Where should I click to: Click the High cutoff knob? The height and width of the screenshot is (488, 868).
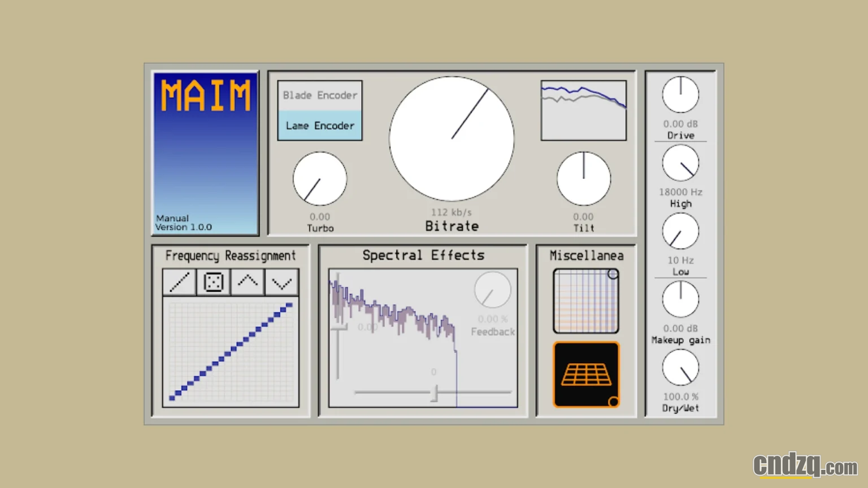pos(680,163)
